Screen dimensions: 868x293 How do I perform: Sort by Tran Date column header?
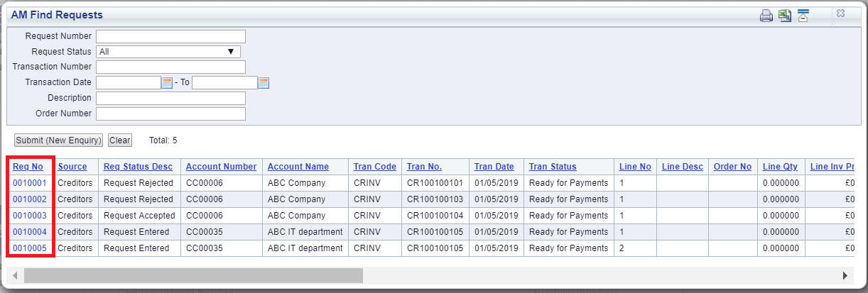(x=494, y=167)
